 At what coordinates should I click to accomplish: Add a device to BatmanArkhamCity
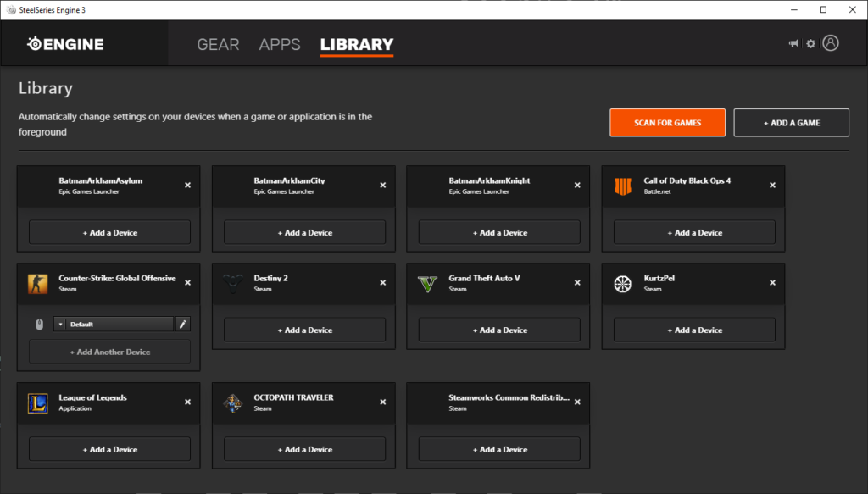point(304,232)
